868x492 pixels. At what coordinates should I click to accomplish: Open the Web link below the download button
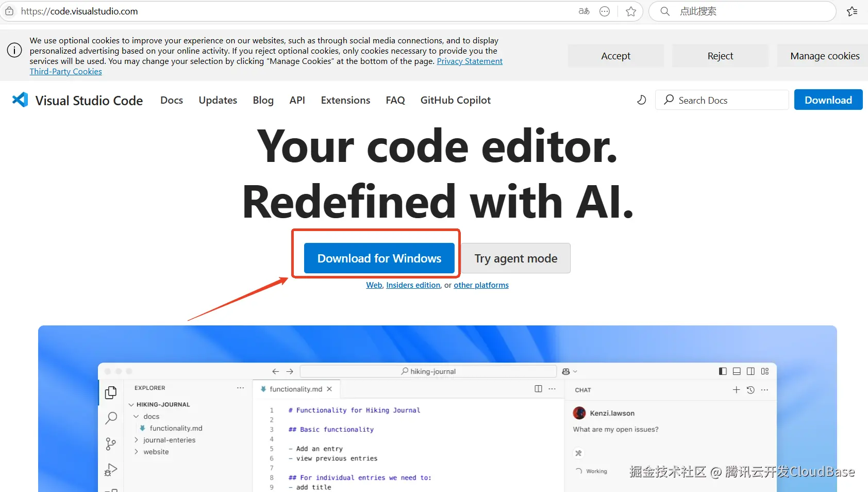tap(374, 285)
